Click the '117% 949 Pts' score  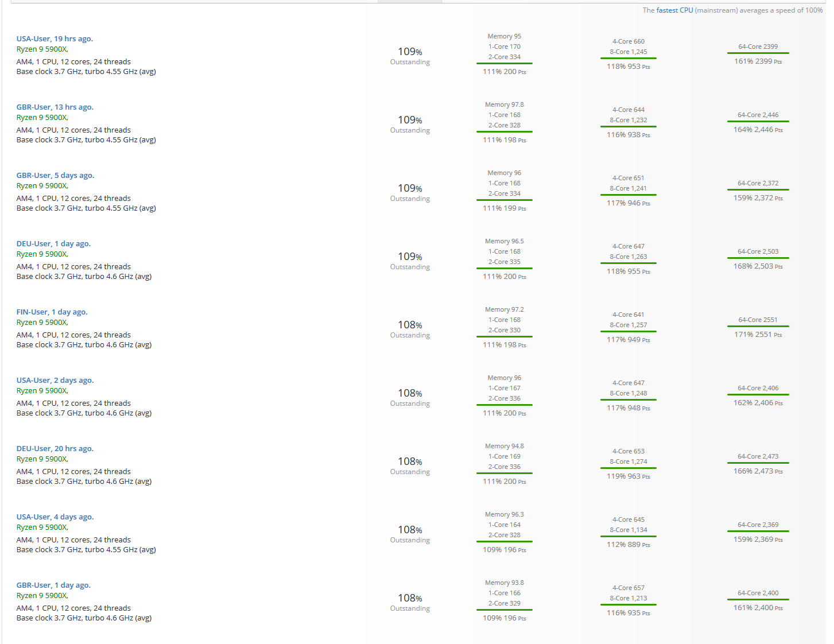[x=629, y=340]
